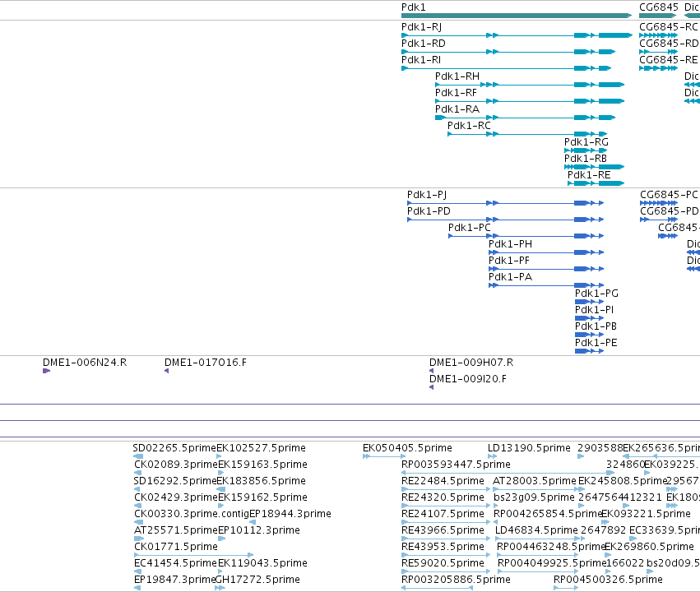Select the CK00330.3prime.contig label

(x=192, y=514)
